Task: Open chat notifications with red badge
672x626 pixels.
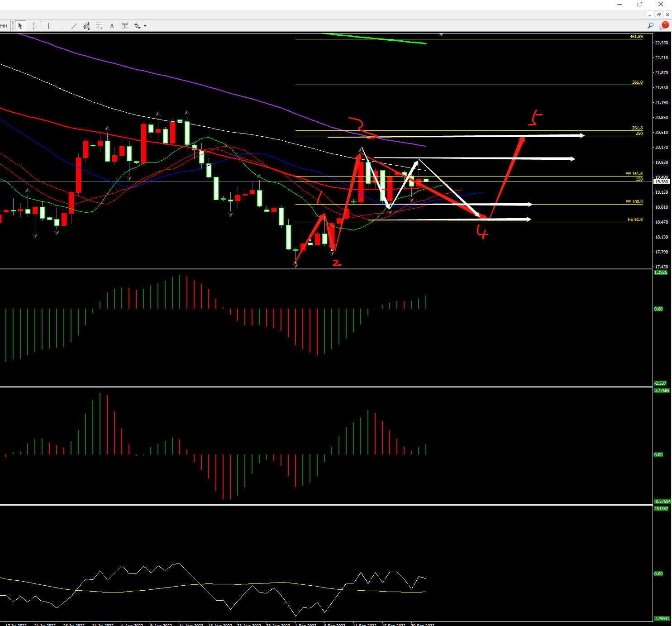Action: pos(663,26)
